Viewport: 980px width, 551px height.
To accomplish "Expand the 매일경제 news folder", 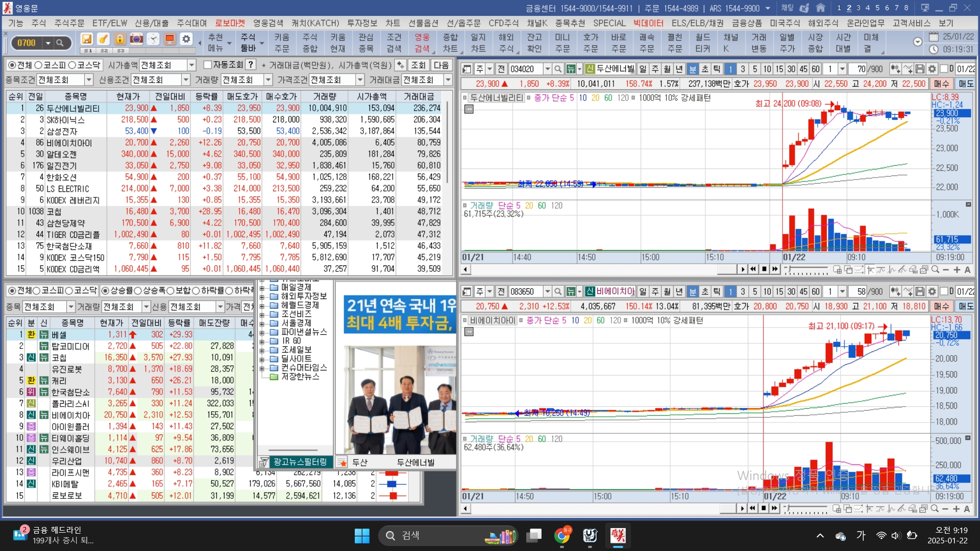I will [x=262, y=287].
